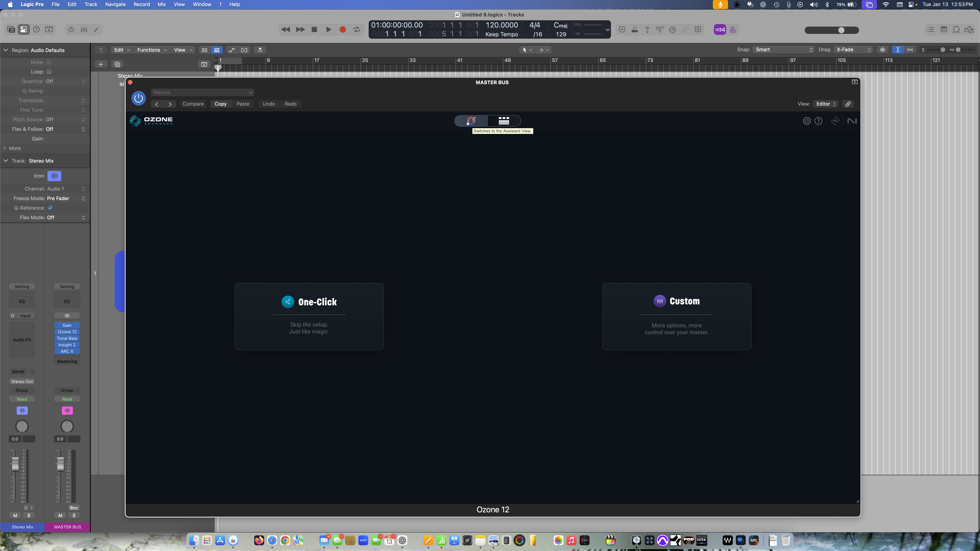Uncheck the Q-Reference checkbox
This screenshot has width=980, height=551.
click(50, 208)
